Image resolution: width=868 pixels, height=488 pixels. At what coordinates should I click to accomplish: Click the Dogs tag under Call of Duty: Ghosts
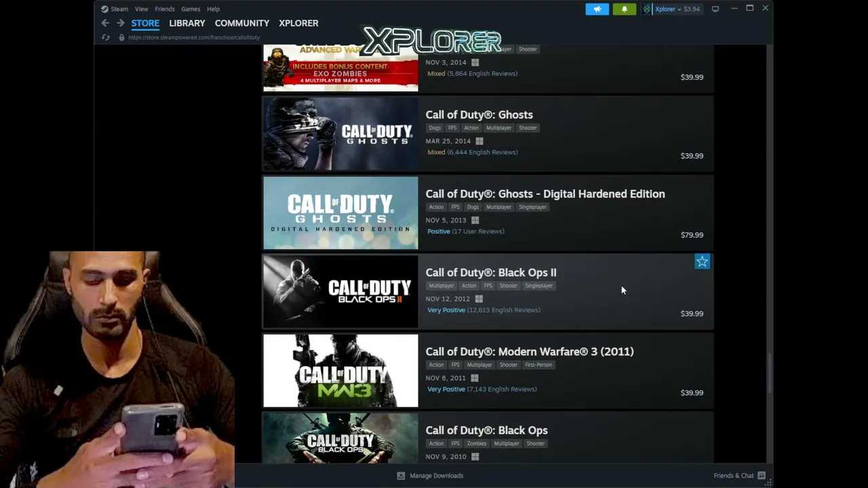click(x=435, y=128)
